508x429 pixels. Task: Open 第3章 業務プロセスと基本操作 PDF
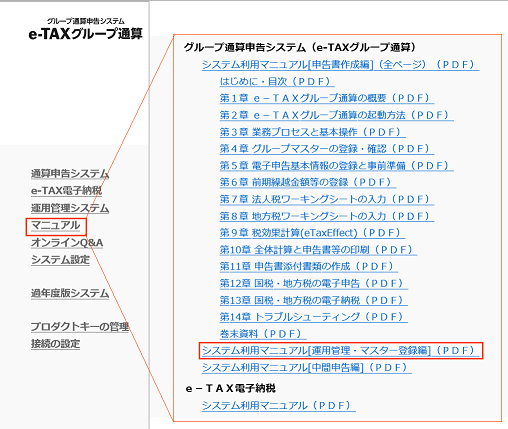[x=312, y=132]
